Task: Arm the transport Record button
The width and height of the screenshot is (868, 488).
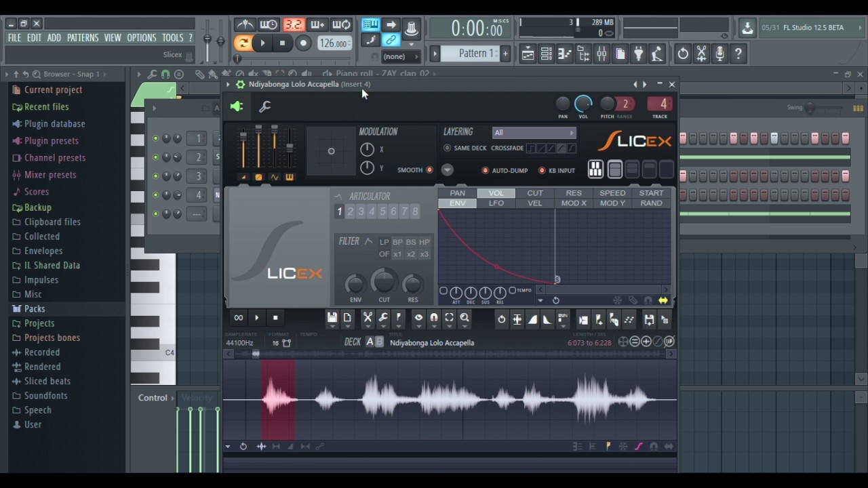Action: tap(304, 43)
